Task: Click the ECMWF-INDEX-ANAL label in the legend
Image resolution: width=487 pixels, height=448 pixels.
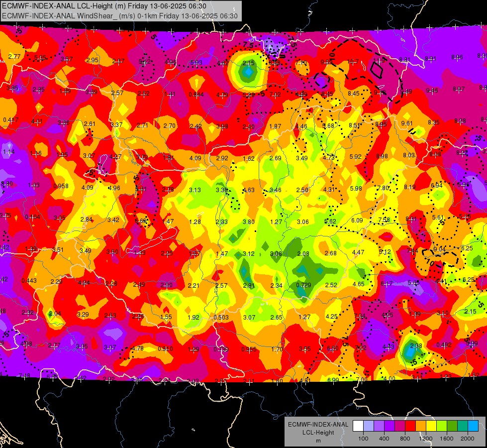Action: click(318, 425)
